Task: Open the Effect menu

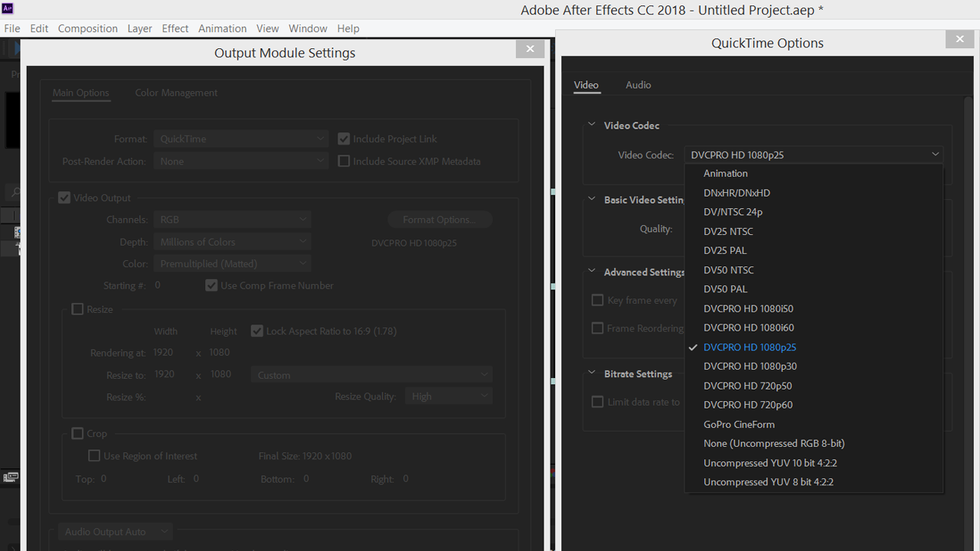Action: click(x=175, y=28)
